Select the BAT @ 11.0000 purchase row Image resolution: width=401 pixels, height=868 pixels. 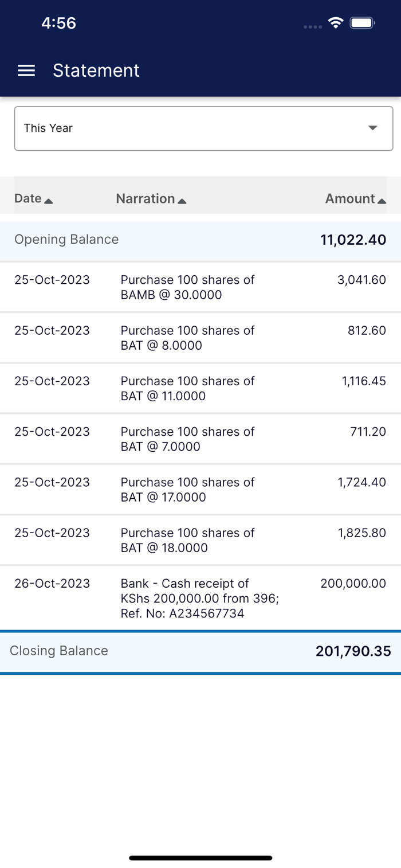[200, 388]
